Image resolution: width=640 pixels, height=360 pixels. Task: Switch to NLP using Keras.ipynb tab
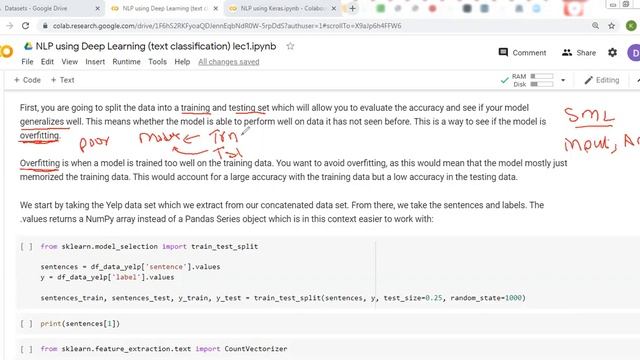pyautogui.click(x=282, y=8)
